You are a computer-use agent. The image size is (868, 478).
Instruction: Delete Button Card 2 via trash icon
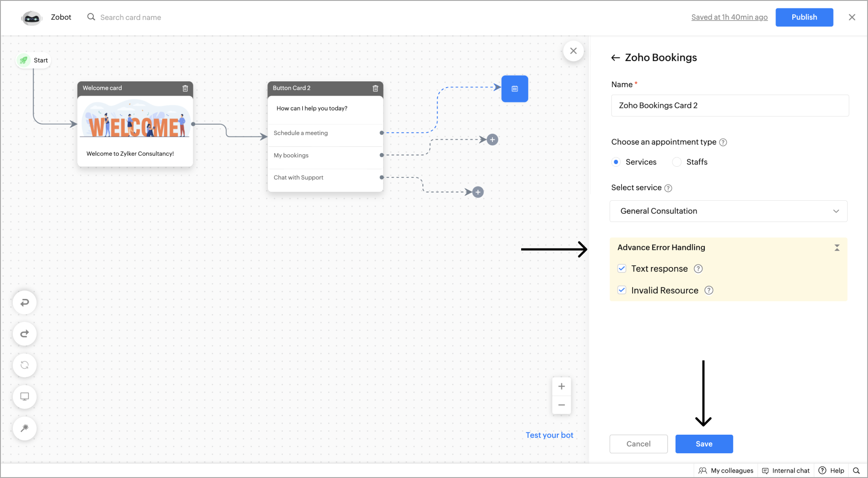[375, 88]
